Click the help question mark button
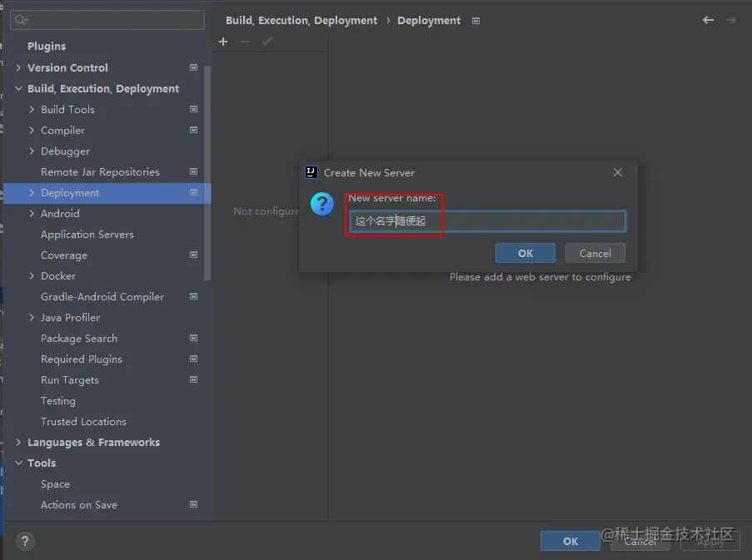The width and height of the screenshot is (752, 560). pos(25,542)
